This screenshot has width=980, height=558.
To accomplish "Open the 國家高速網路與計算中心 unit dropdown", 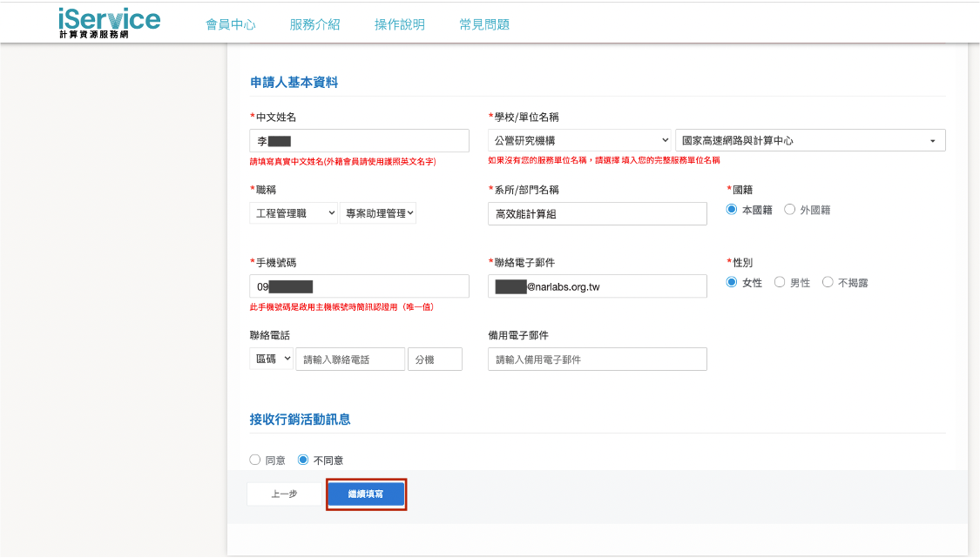I will (x=809, y=140).
